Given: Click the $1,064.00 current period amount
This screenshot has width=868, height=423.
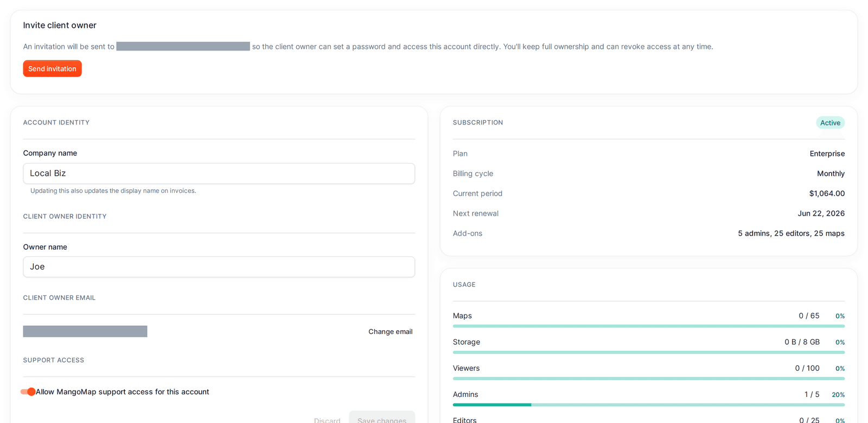Looking at the screenshot, I should (827, 193).
